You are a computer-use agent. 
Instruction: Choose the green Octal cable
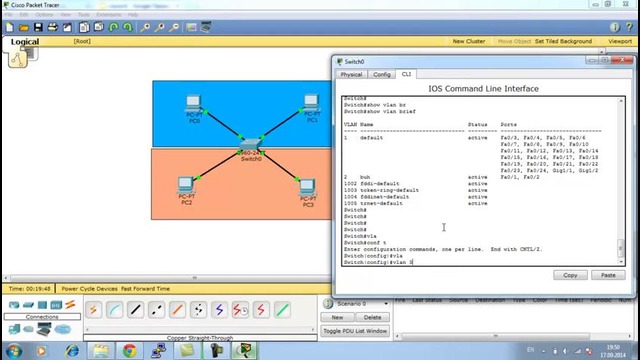(282, 310)
